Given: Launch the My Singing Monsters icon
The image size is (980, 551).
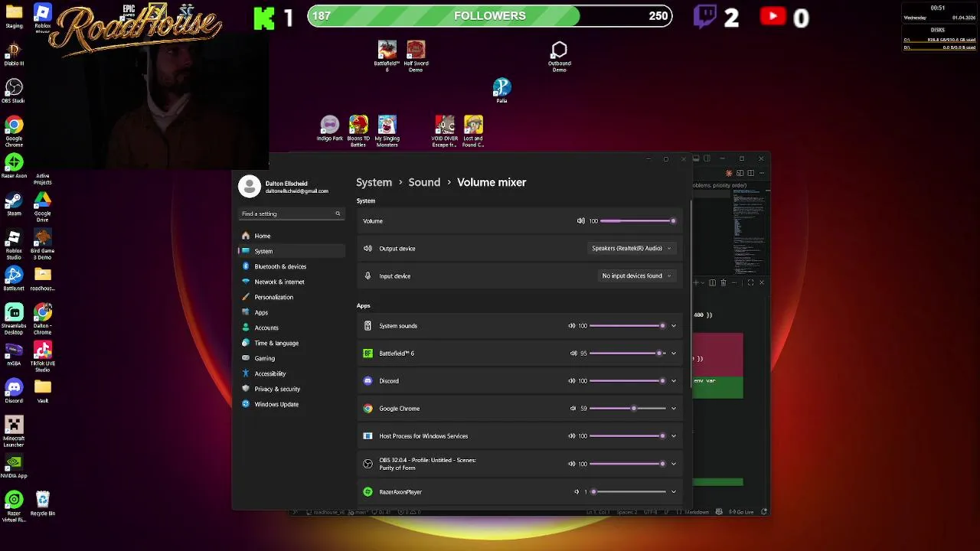Looking at the screenshot, I should coord(387,132).
